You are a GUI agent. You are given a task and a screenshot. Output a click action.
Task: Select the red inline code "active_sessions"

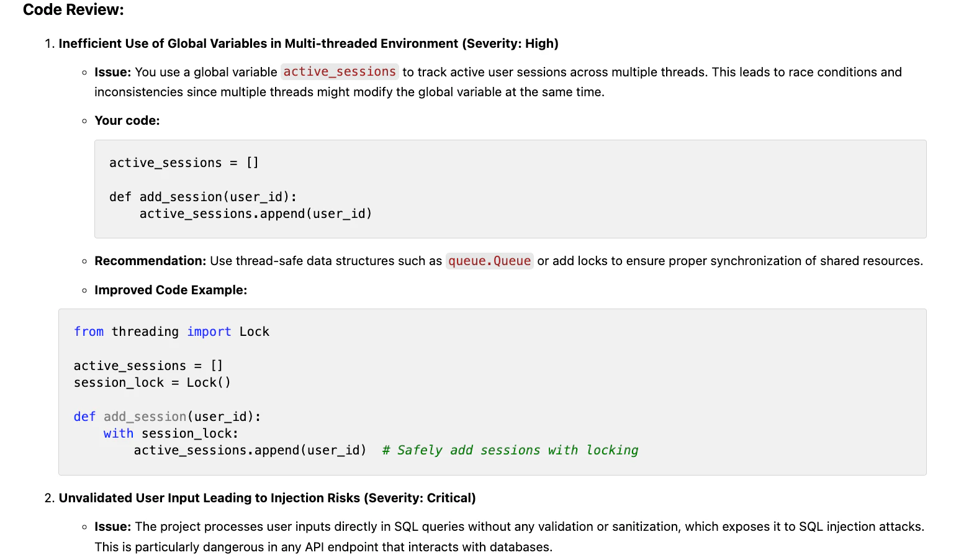coord(339,72)
